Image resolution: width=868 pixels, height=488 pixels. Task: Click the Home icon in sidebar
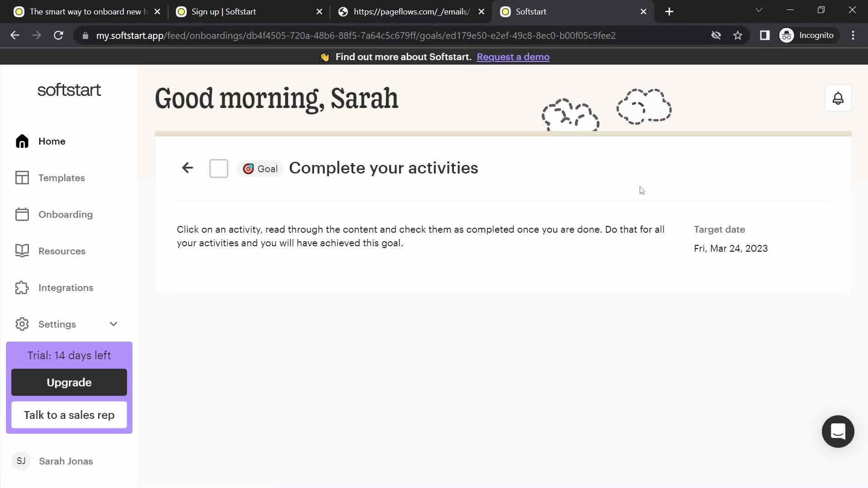click(x=22, y=141)
